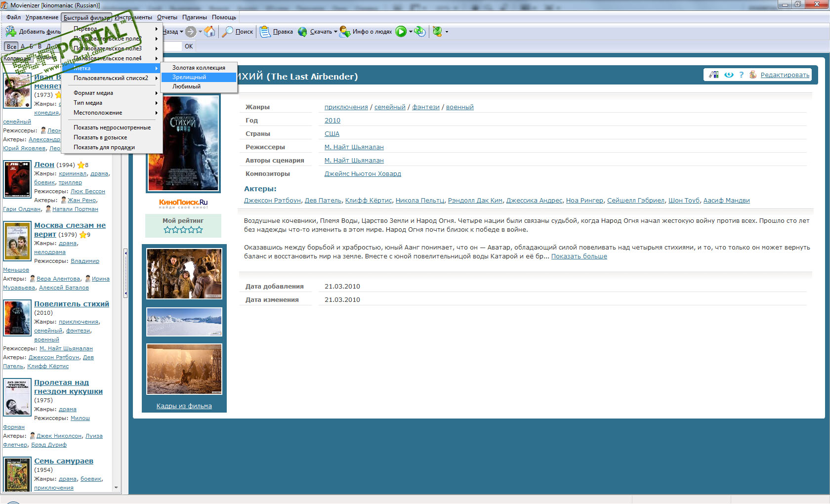This screenshot has width=830, height=504.
Task: Open the Пролетая над гнездом кукушки entry
Action: [x=69, y=387]
